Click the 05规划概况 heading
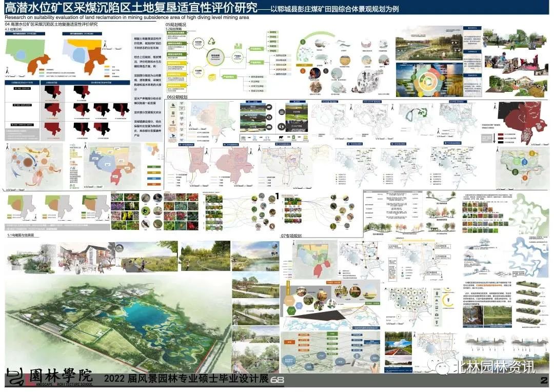The height and width of the screenshot is (392, 554). (x=175, y=25)
